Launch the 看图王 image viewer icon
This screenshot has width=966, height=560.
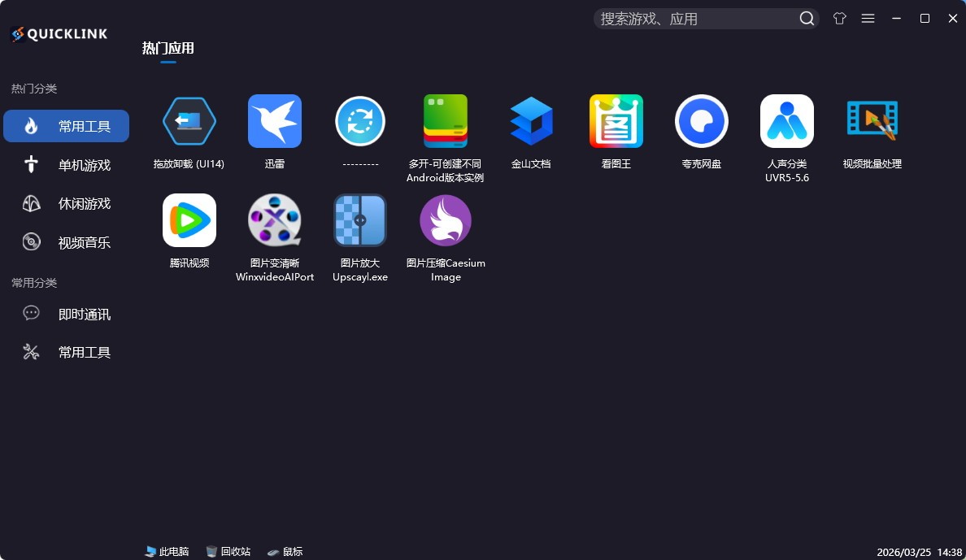pyautogui.click(x=616, y=121)
